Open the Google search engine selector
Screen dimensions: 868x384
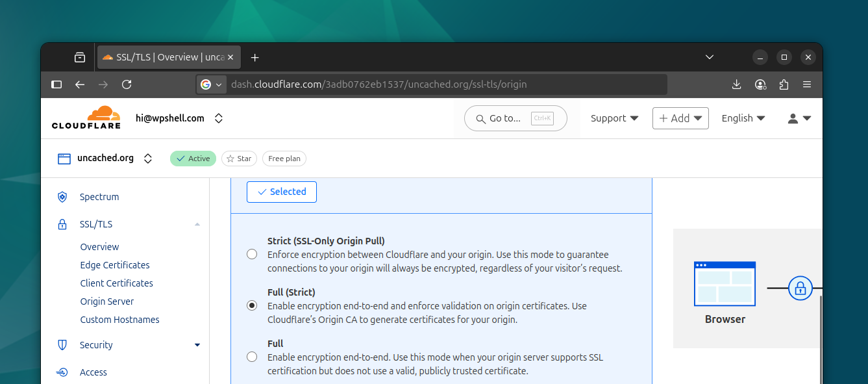tap(212, 84)
